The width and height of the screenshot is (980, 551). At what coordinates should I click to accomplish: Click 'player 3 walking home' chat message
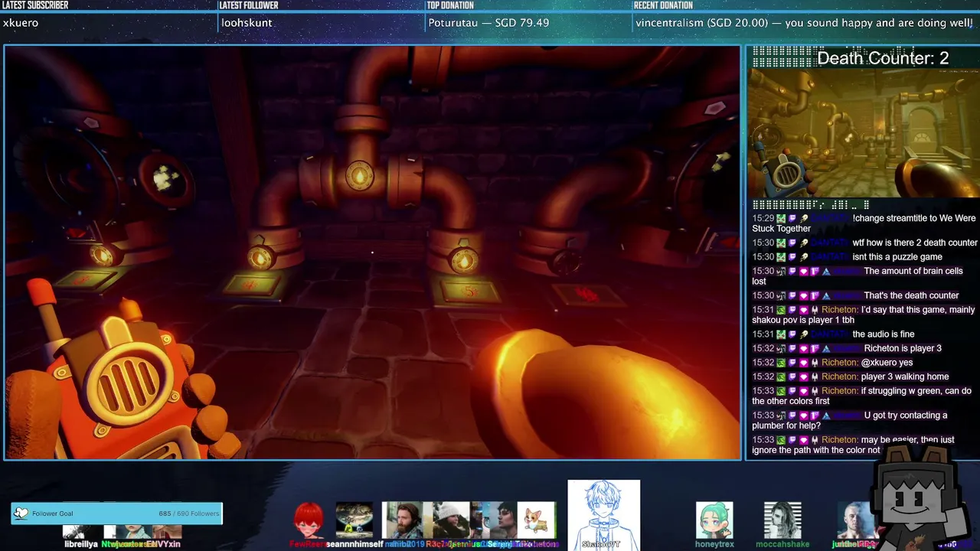905,377
